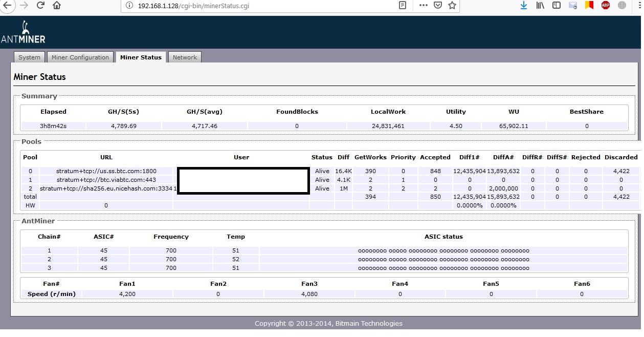The height and width of the screenshot is (337, 644).
Task: Click the Utility value 4.50
Action: 456,126
